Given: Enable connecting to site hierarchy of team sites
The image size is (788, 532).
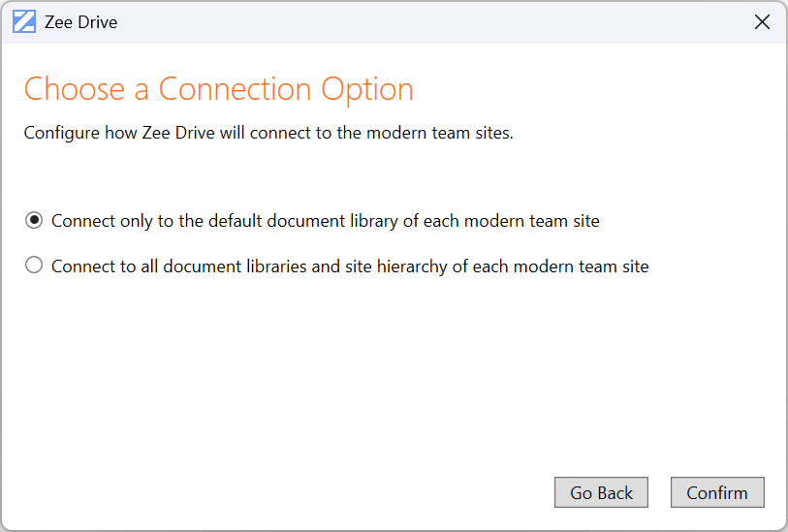Looking at the screenshot, I should point(34,266).
